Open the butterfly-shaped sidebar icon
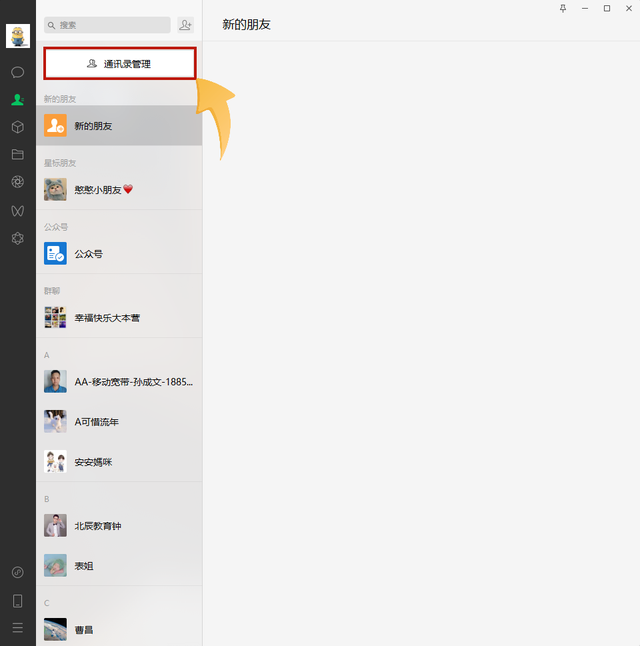 [17, 211]
